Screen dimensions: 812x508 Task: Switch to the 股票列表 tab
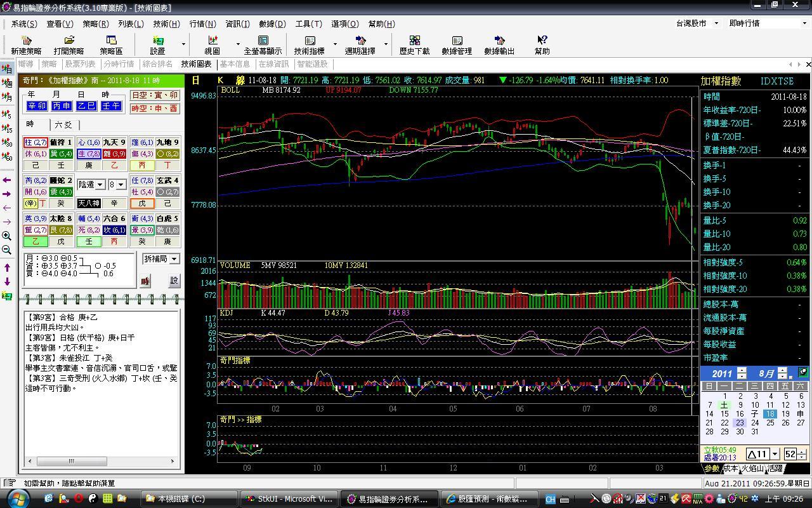[80, 64]
